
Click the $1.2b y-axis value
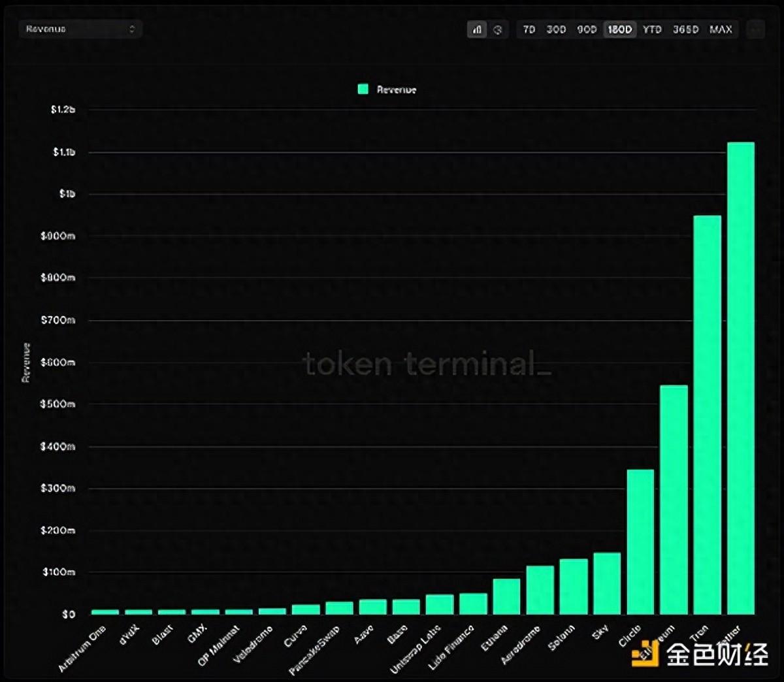(63, 110)
